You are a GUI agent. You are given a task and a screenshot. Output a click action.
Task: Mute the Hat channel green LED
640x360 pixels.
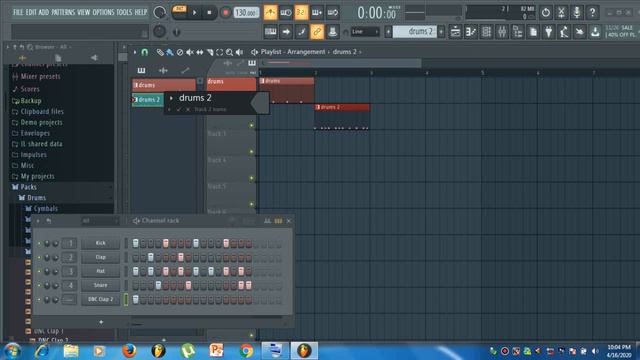(x=39, y=271)
